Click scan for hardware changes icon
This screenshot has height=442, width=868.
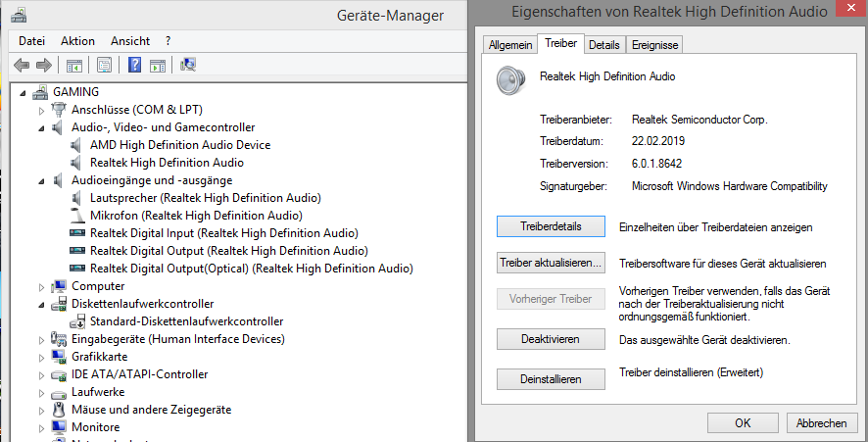point(189,66)
